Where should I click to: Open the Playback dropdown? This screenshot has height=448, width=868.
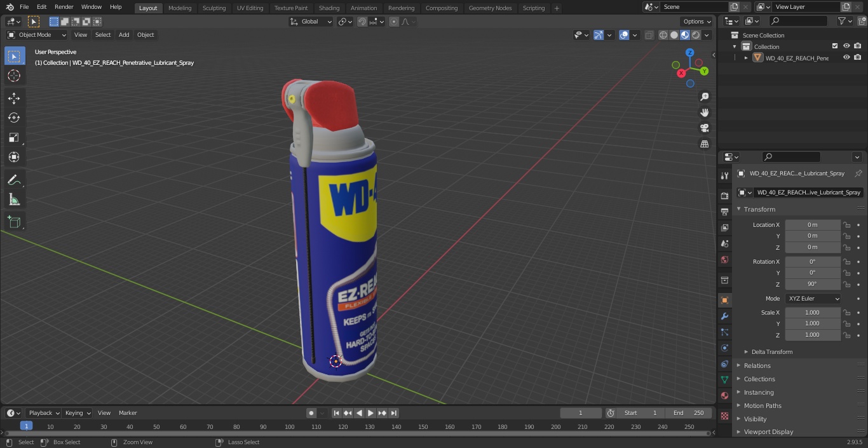coord(44,413)
